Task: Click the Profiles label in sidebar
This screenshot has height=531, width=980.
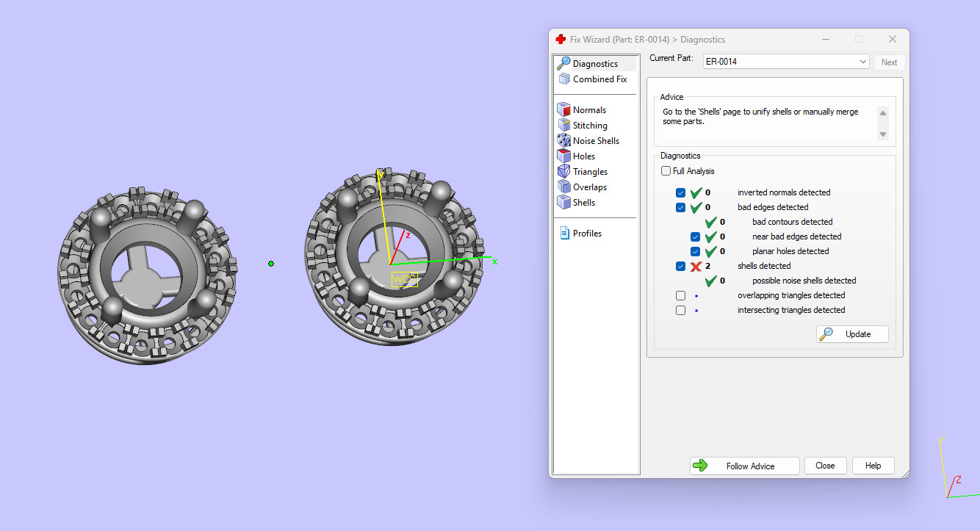Action: 587,234
